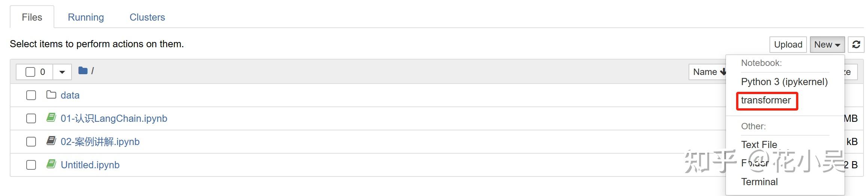Select Python 3 (ipykernel) notebook option

pyautogui.click(x=784, y=82)
